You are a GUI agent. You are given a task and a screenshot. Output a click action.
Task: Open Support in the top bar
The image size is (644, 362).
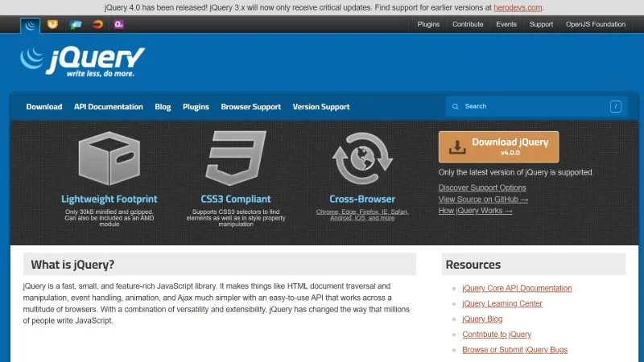541,24
